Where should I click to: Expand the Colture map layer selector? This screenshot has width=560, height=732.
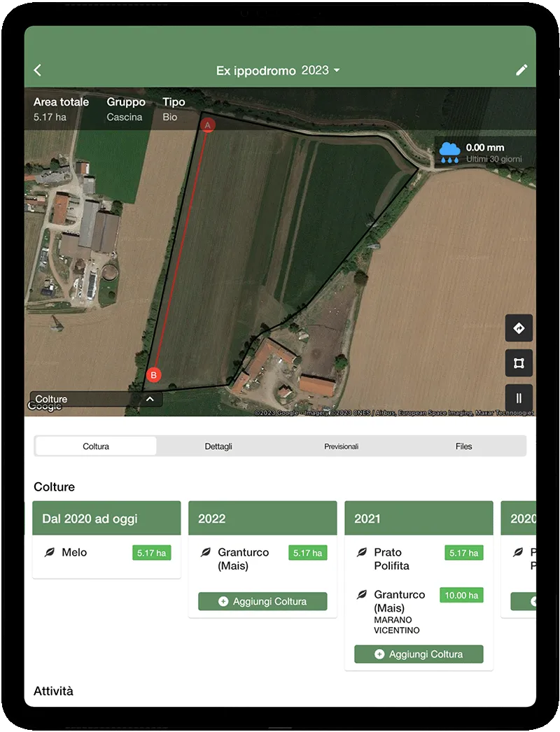[96, 399]
